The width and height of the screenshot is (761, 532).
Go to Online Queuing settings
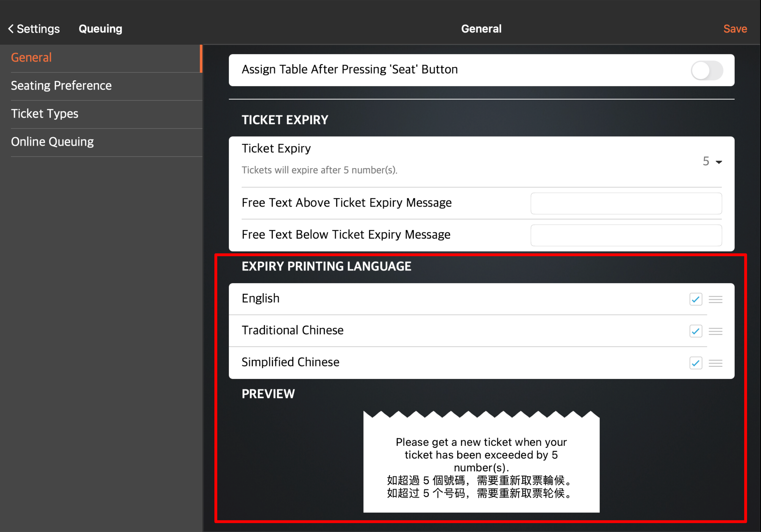(52, 142)
